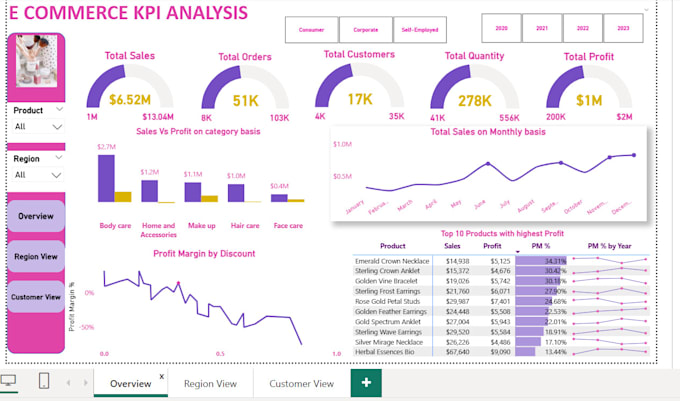Filter dashboard to year 2020
The image size is (680, 401).
point(501,28)
